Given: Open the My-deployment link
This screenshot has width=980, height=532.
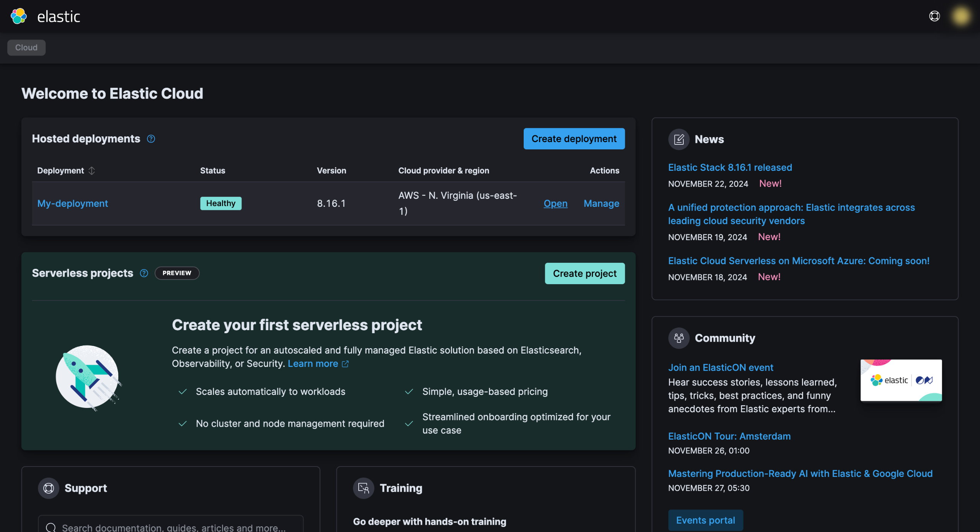Looking at the screenshot, I should pos(72,203).
